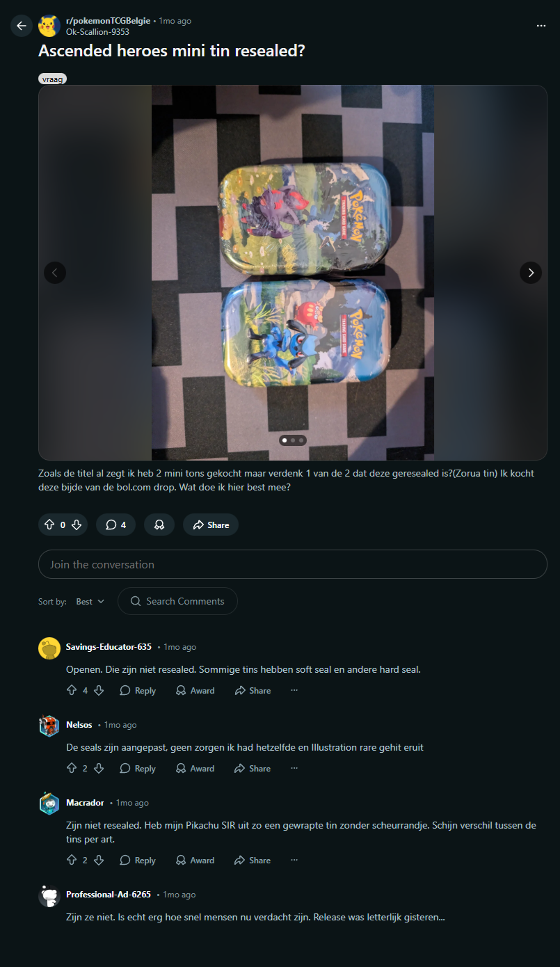Open the r/pokemonTCGBelgie subreddit link
The width and height of the screenshot is (560, 967).
coord(108,21)
